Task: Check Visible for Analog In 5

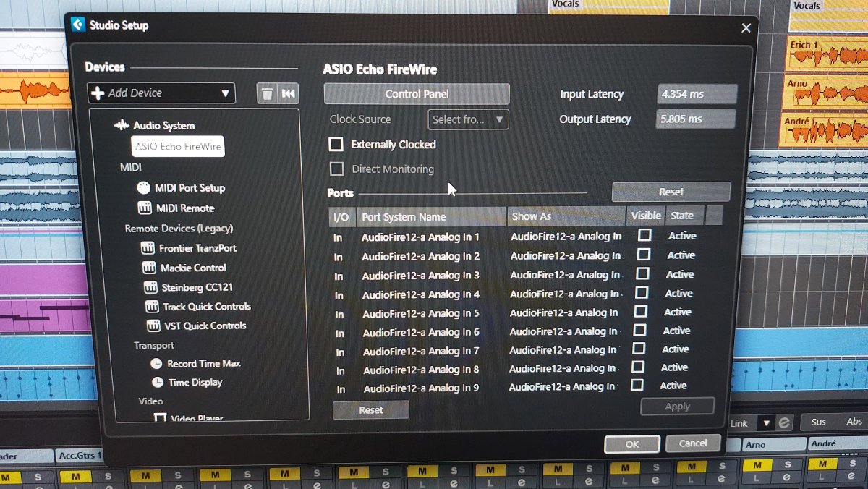Action: [640, 311]
